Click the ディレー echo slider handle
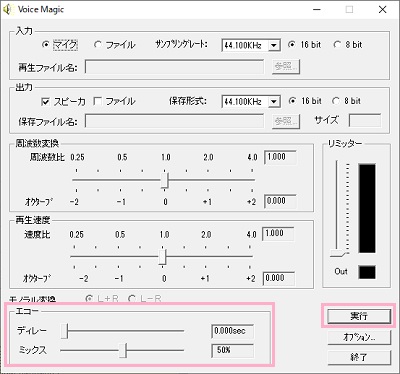This screenshot has width=400, height=374. (64, 331)
